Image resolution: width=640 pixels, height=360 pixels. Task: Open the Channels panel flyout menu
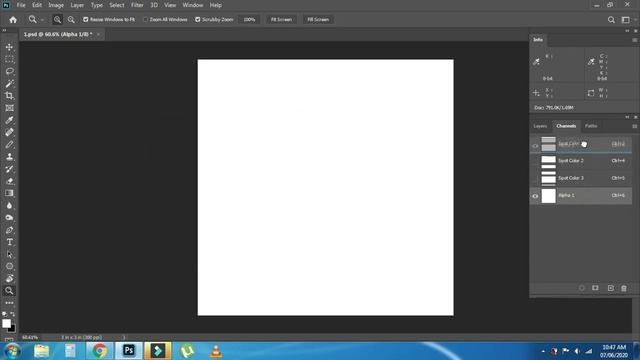point(634,126)
